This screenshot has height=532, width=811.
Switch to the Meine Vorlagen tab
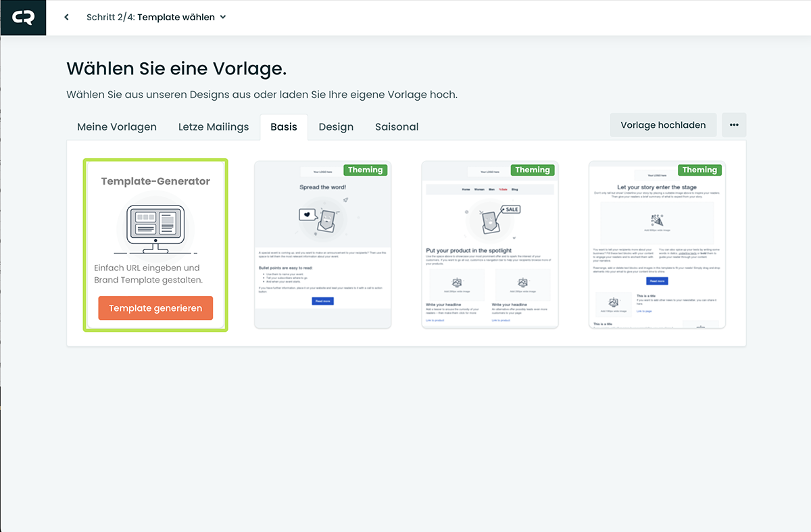click(117, 127)
